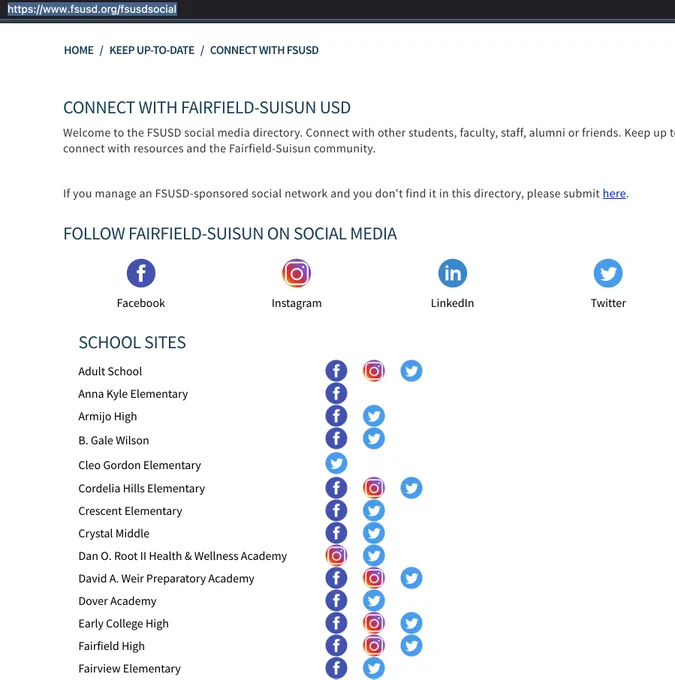Open Cordelia Hills Elementary's Facebook icon
Screen dimensions: 675x680
tap(336, 488)
